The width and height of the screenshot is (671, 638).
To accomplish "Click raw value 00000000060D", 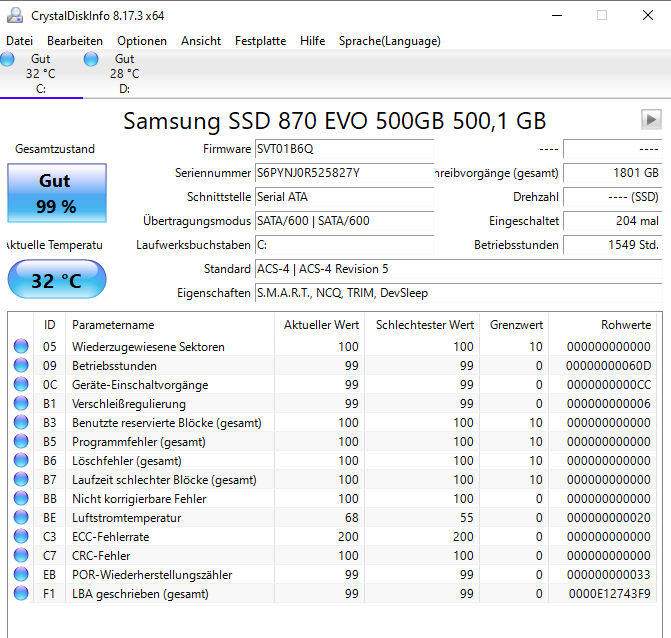I will (x=609, y=366).
